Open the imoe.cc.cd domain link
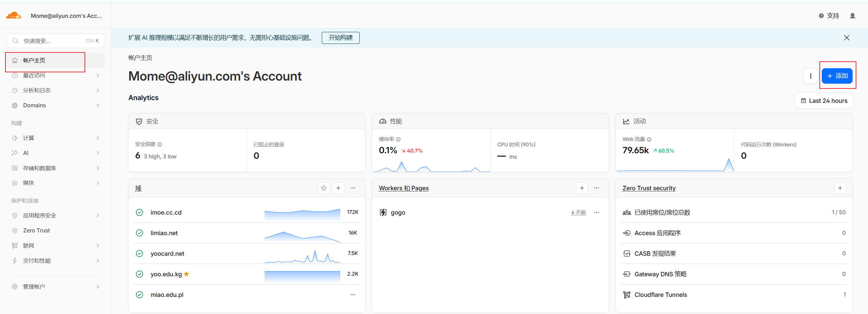Viewport: 868px width, 314px height. pyautogui.click(x=166, y=213)
